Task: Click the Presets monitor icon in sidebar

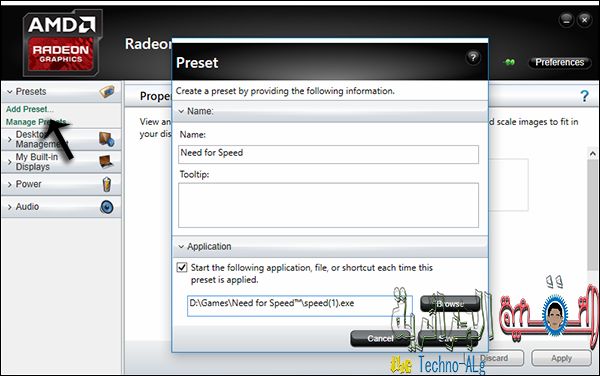Action: (107, 92)
